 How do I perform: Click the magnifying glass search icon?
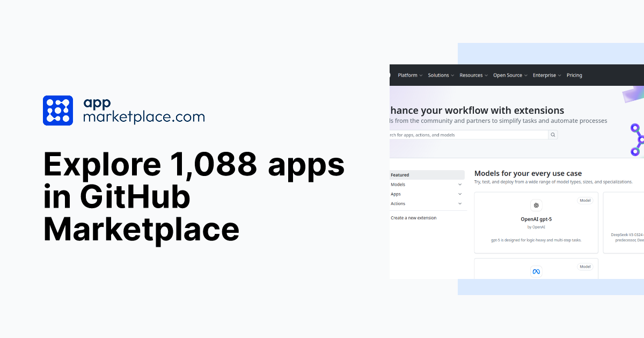pyautogui.click(x=553, y=134)
